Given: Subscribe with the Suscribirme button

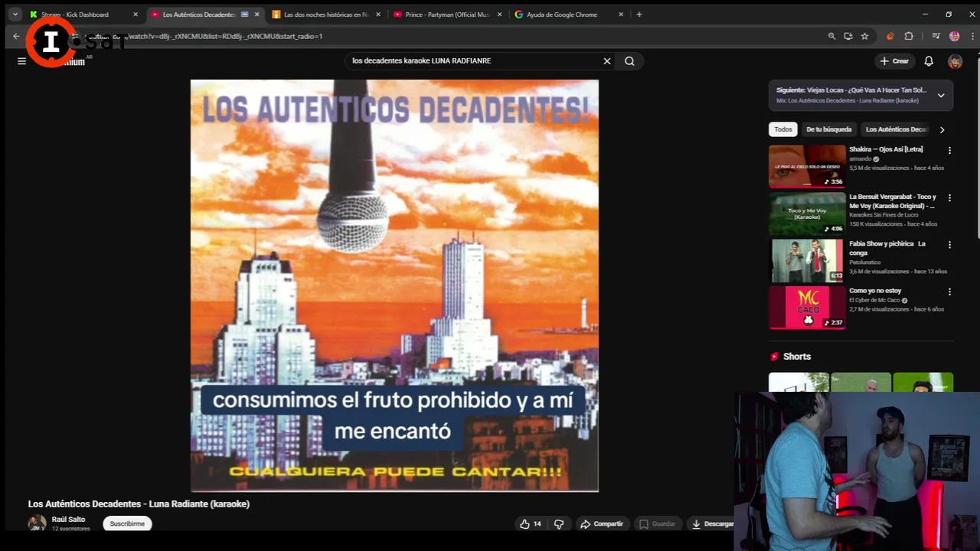Looking at the screenshot, I should [x=127, y=523].
